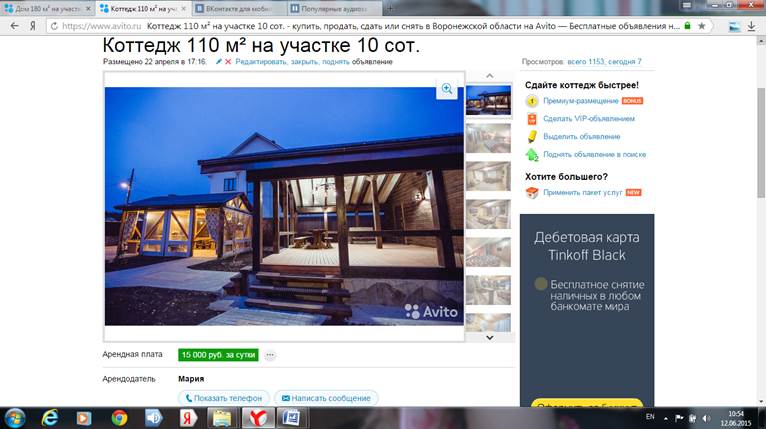Open the Internet Explorer taskbar icon
The width and height of the screenshot is (766, 429).
(49, 418)
